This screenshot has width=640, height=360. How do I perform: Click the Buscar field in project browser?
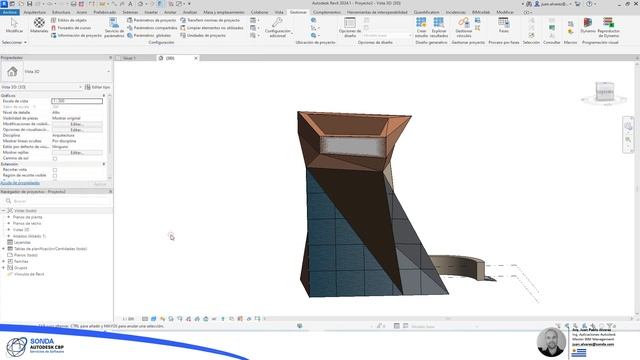(x=57, y=201)
